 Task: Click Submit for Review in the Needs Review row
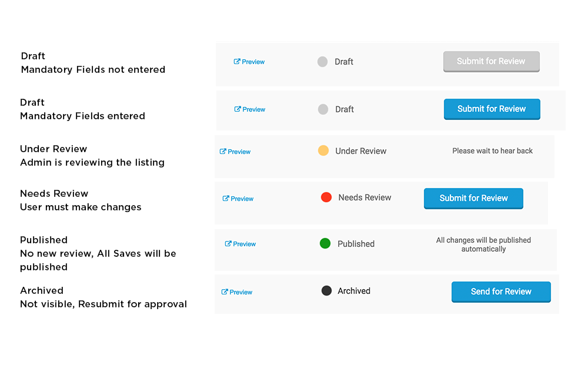[473, 198]
